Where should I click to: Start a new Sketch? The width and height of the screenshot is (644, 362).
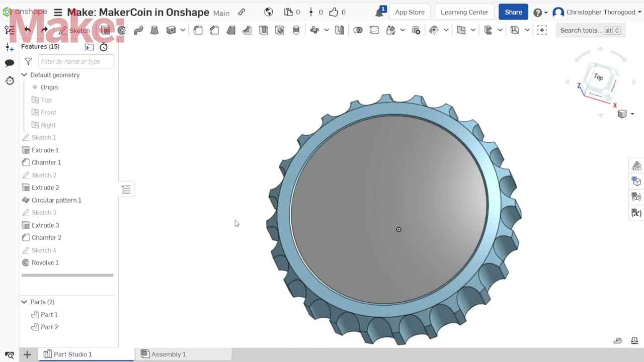pos(74,30)
